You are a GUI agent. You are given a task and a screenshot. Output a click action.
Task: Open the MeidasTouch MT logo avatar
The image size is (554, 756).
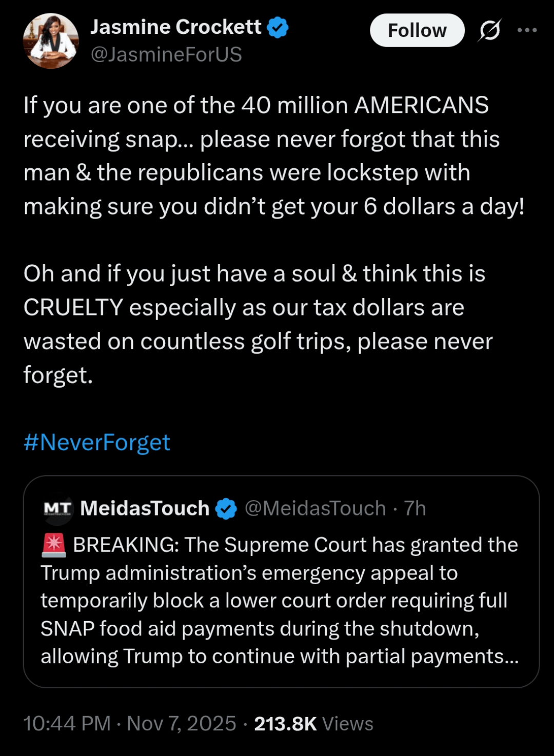57,509
